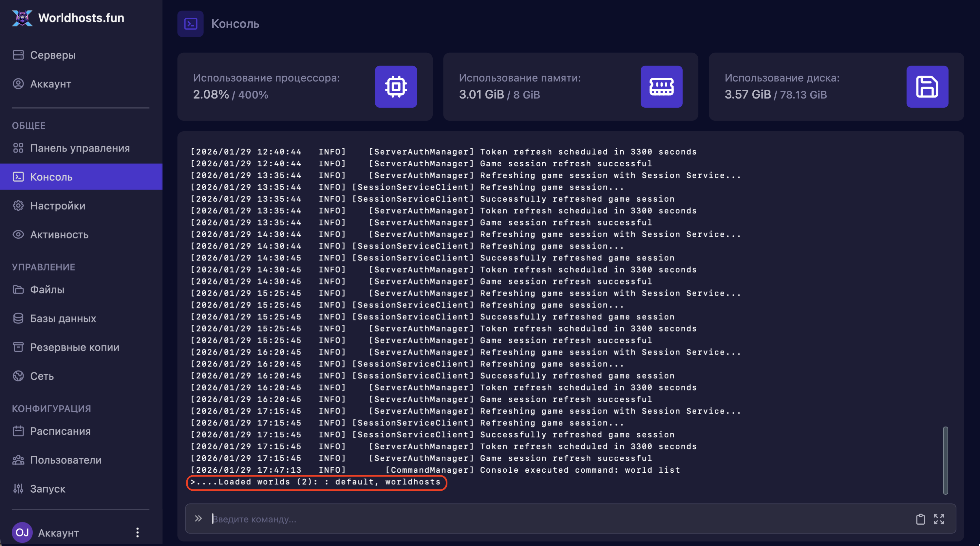Click the disk usage floppy icon
The height and width of the screenshot is (546, 980).
coord(927,87)
